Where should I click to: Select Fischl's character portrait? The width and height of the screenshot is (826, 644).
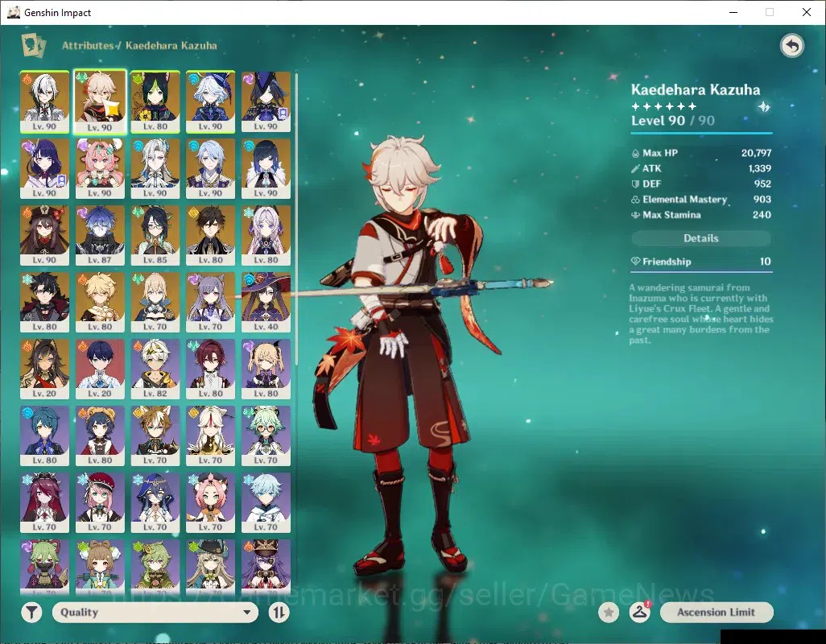click(x=266, y=369)
